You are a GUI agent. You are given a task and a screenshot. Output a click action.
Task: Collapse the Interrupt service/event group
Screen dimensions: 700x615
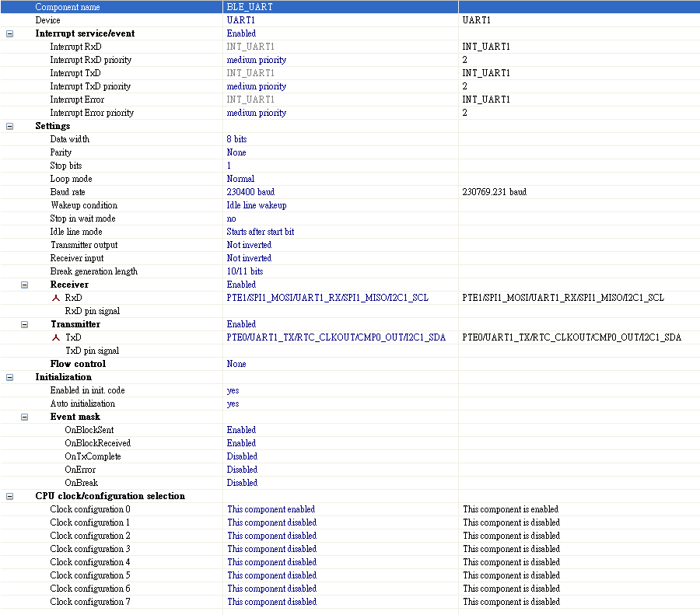(x=10, y=34)
